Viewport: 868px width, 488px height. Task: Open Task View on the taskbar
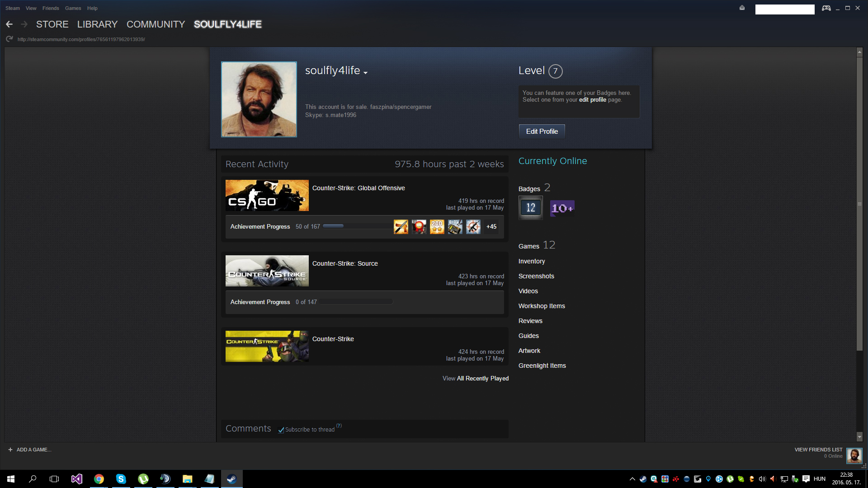[x=54, y=479]
